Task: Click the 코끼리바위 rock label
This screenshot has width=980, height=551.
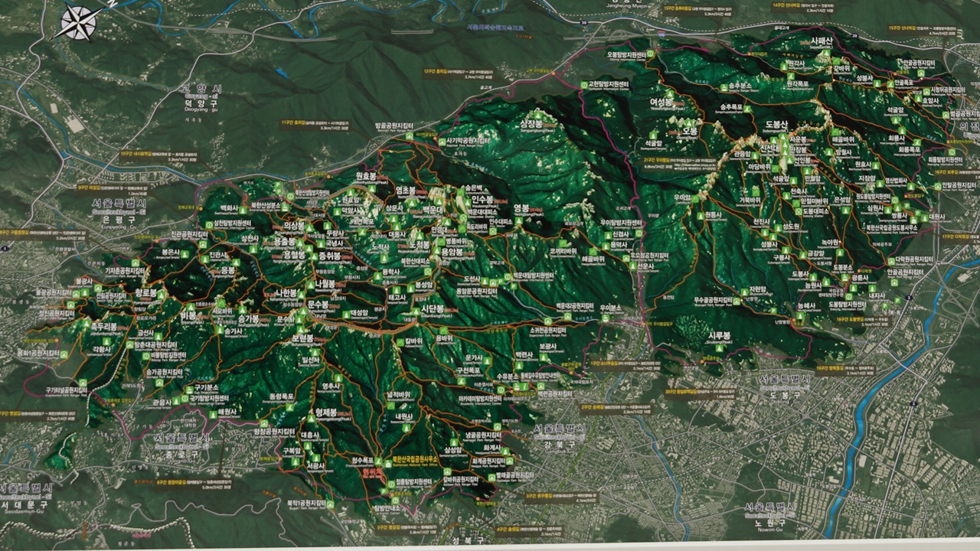Action: 562,249
